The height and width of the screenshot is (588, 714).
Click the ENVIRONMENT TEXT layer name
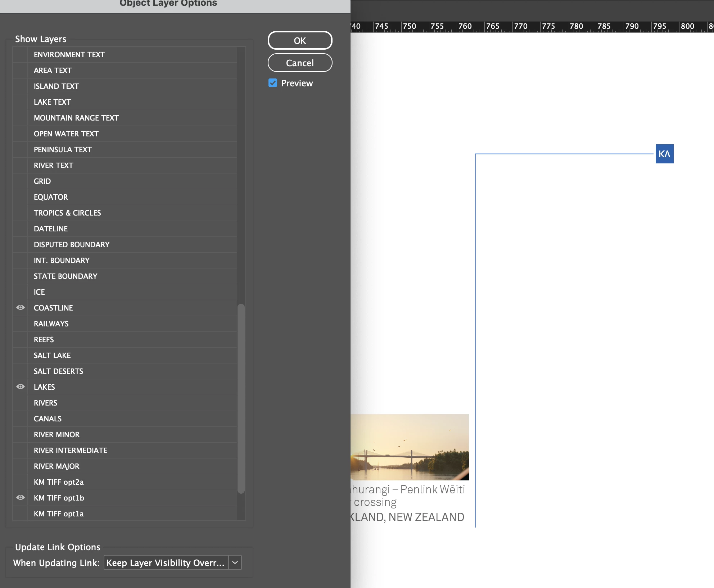(x=69, y=54)
